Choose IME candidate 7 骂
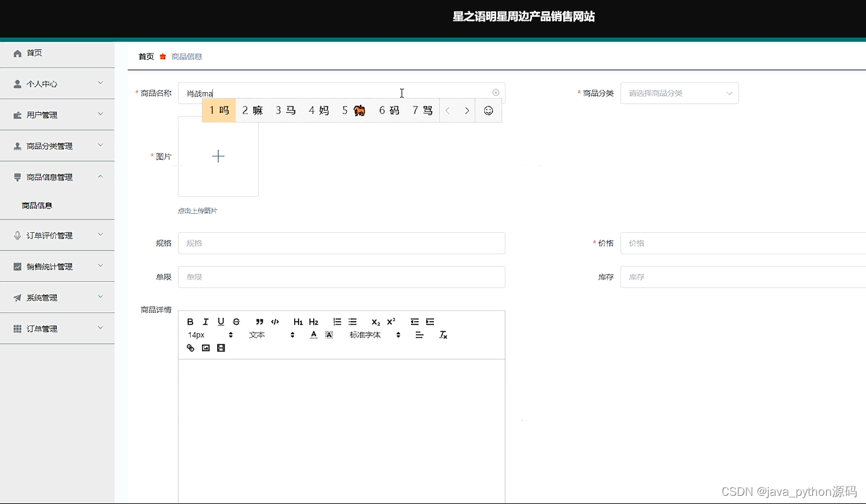Viewport: 866px width, 504px height. [x=422, y=110]
